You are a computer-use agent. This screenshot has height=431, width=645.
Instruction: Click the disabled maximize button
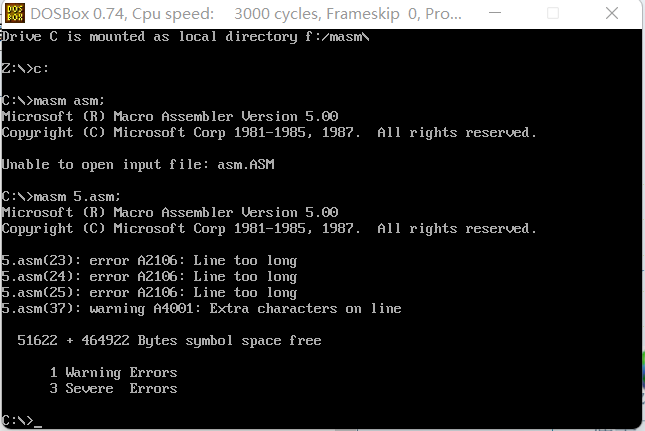553,13
